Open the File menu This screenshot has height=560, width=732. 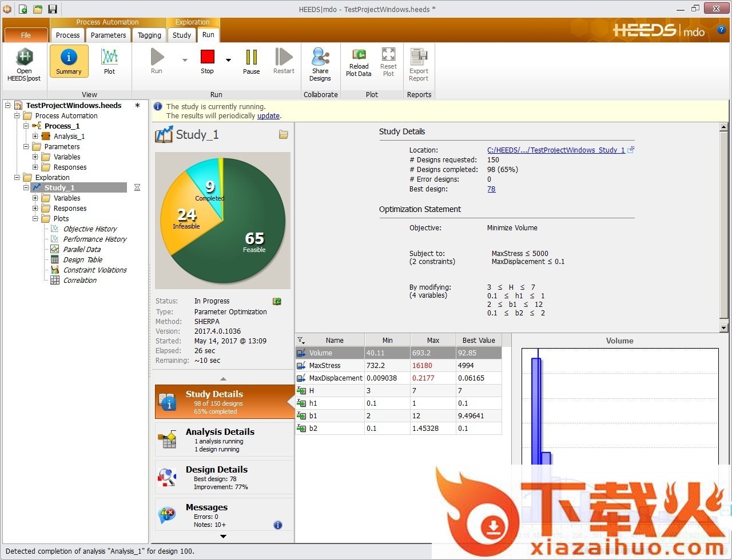pos(26,35)
